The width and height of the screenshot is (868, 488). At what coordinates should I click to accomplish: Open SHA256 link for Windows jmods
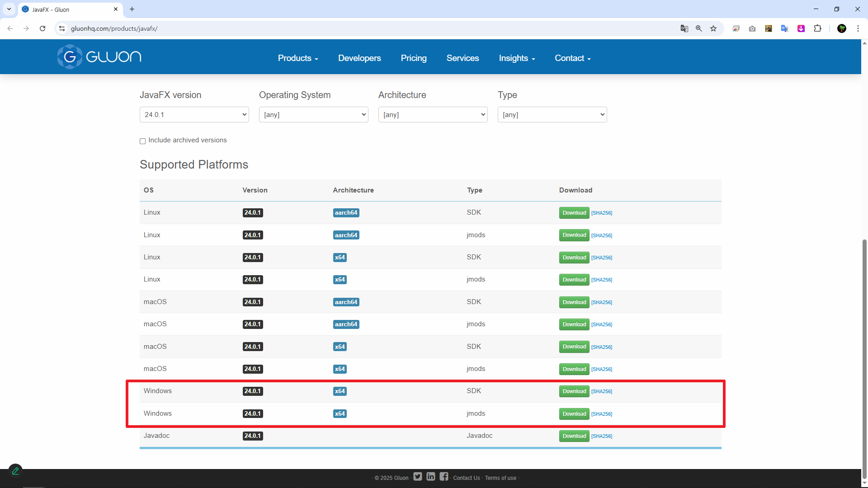click(x=602, y=414)
